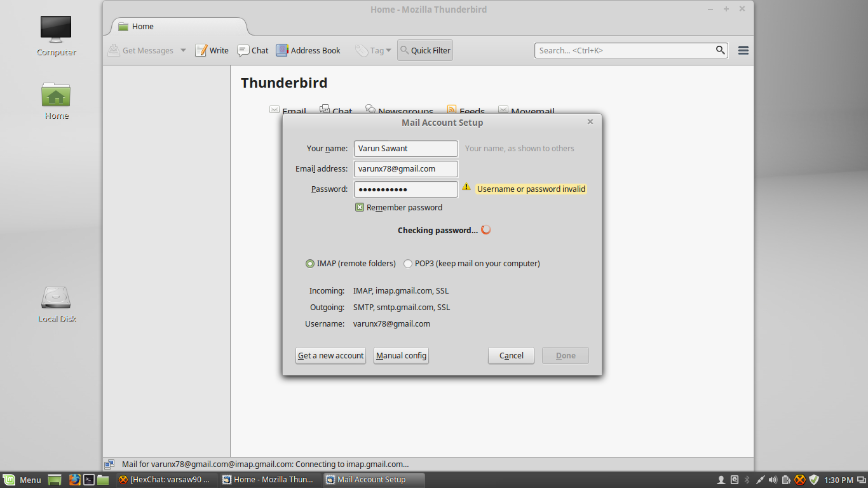Open the Computer desktop icon
The image size is (868, 488).
click(x=56, y=35)
